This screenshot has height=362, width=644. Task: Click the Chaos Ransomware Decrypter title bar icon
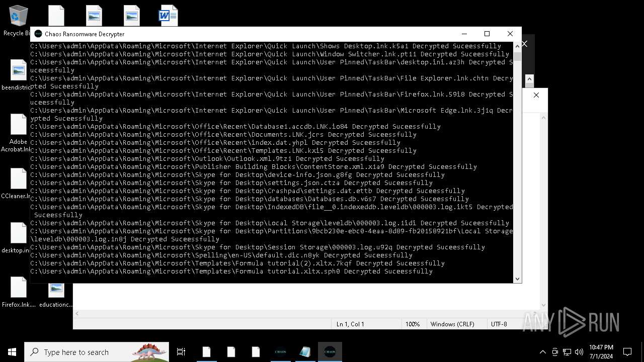(38, 34)
